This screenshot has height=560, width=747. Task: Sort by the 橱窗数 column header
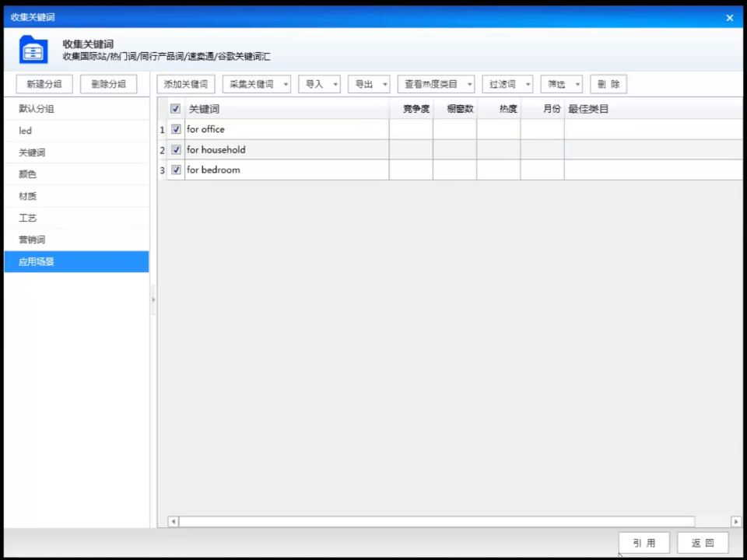coord(455,109)
